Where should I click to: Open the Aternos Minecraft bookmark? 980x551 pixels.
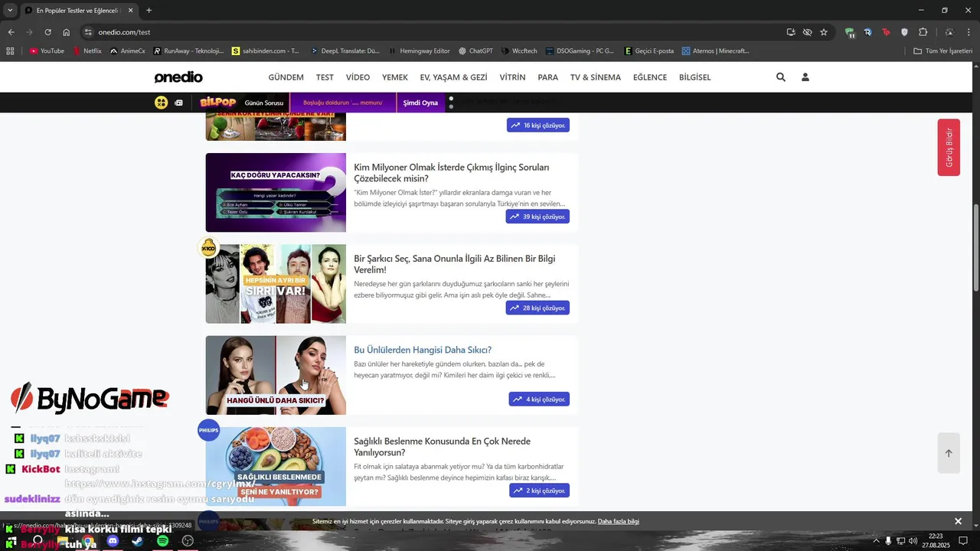click(714, 51)
